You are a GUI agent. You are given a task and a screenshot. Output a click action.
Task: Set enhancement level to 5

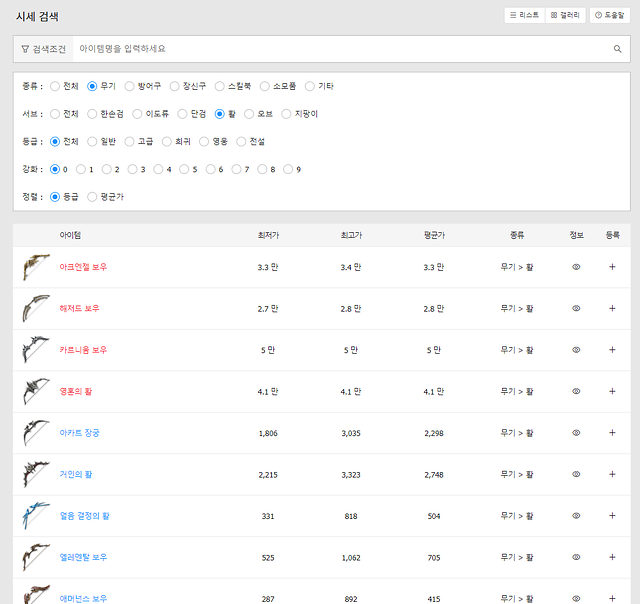pyautogui.click(x=186, y=169)
